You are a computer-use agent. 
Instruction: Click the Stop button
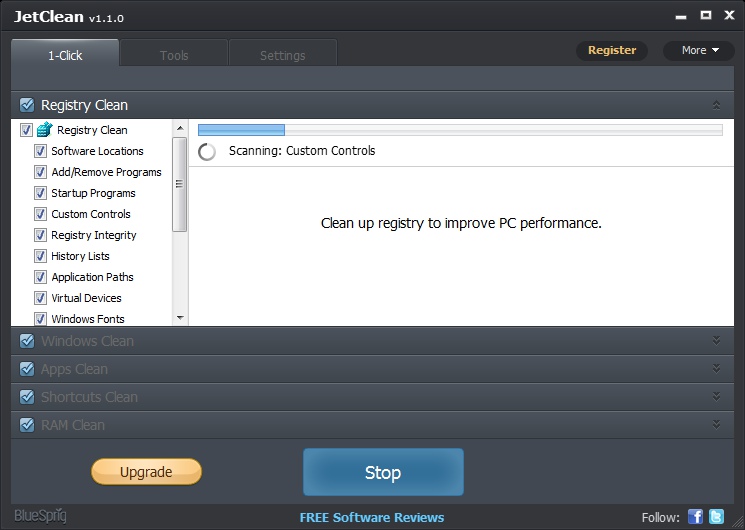tap(383, 472)
